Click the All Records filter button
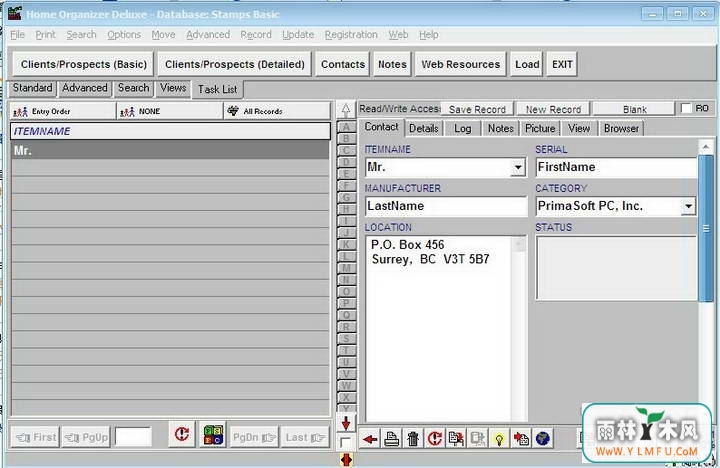Viewport: 720px width, 468px height. click(277, 111)
